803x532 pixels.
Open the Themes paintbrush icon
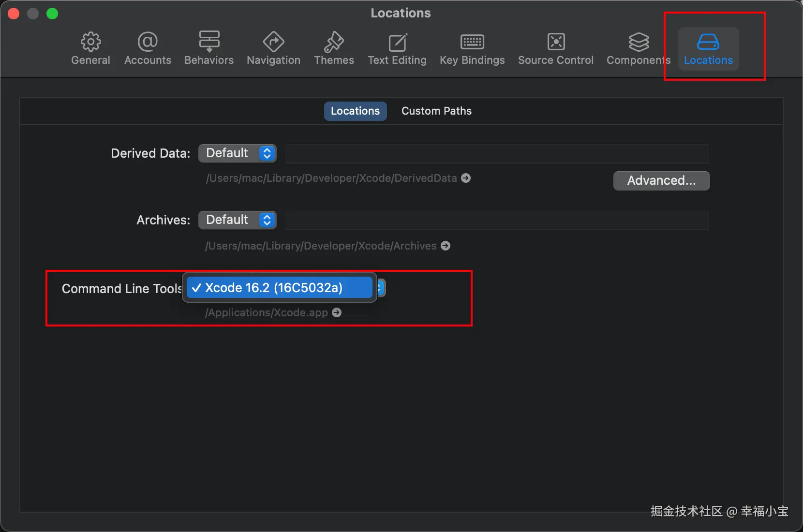[334, 42]
